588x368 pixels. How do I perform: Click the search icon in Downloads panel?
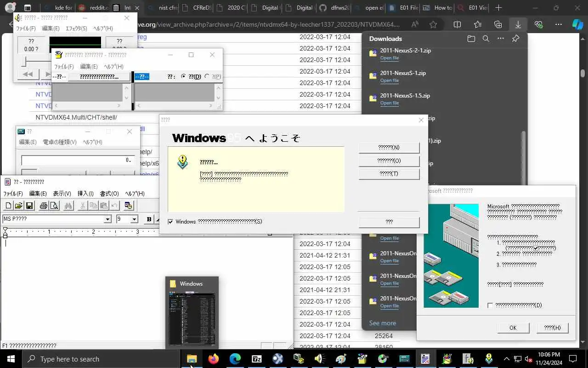point(486,39)
